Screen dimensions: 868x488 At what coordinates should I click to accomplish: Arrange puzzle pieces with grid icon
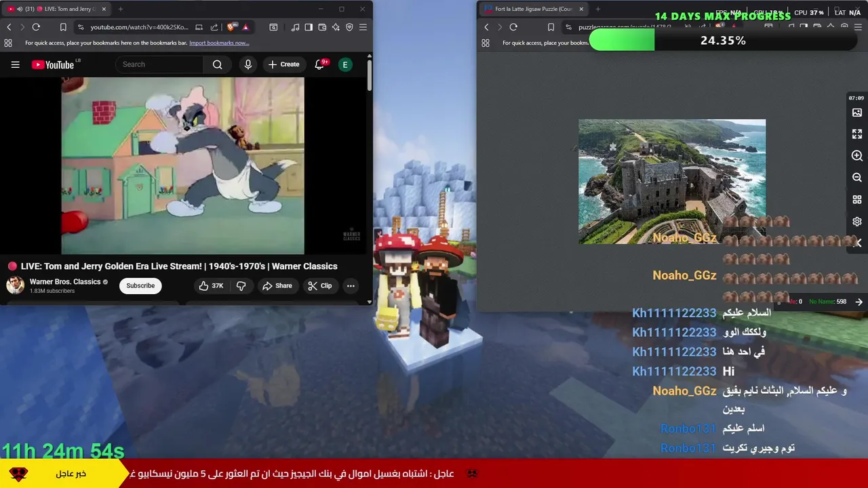[x=857, y=200]
